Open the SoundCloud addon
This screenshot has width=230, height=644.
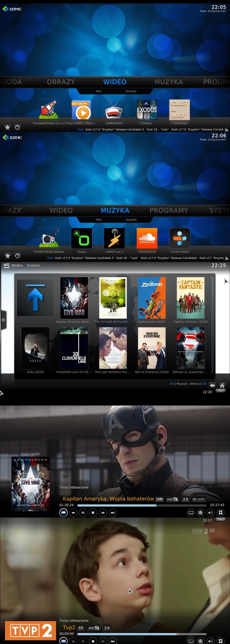147,239
